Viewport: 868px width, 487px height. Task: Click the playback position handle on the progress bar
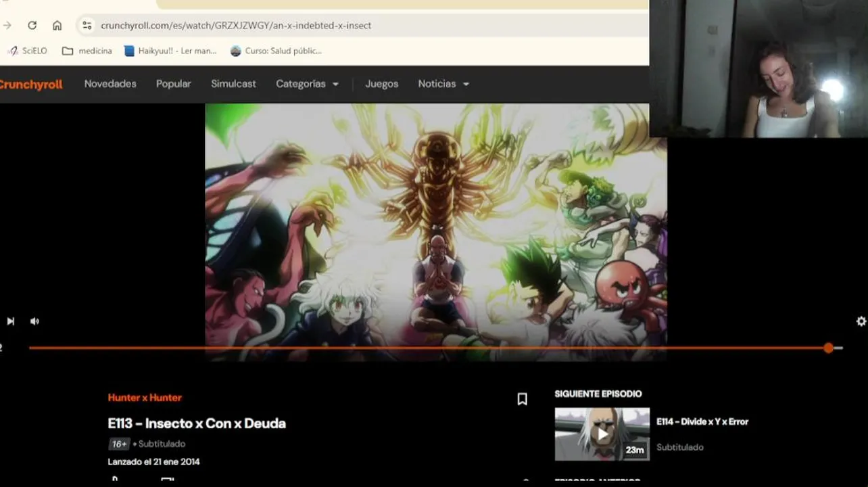tap(829, 348)
